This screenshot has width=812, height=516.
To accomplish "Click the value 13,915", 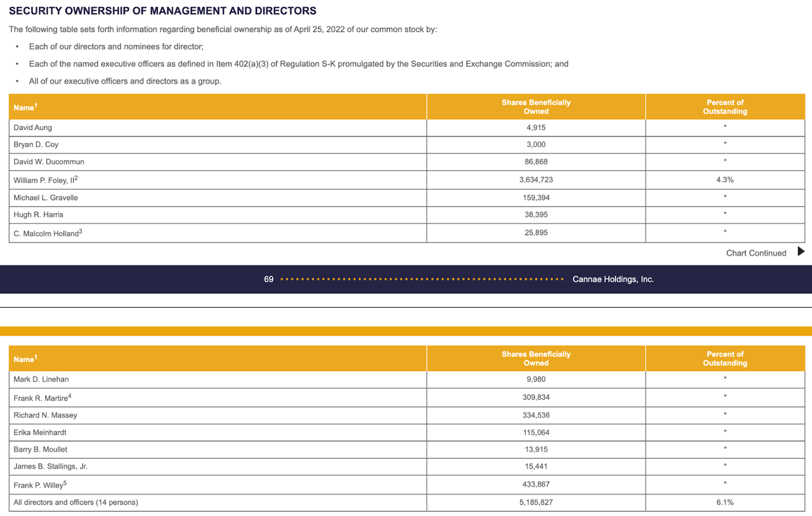I will [x=536, y=450].
